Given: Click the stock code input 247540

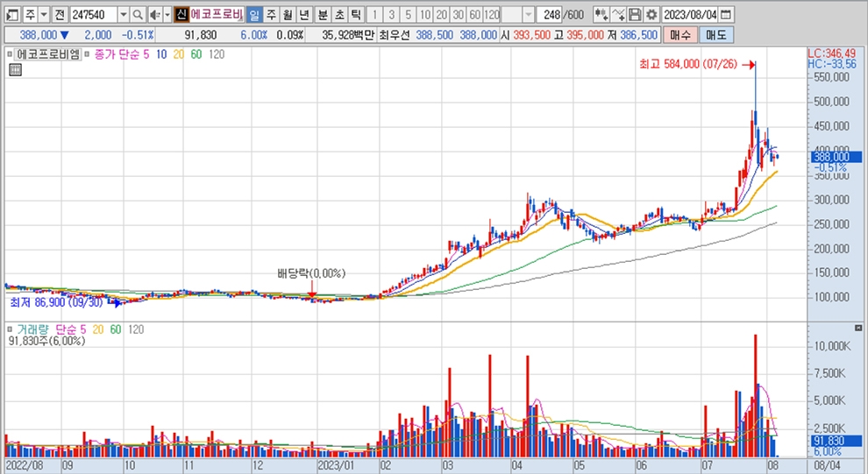Looking at the screenshot, I should (x=94, y=14).
